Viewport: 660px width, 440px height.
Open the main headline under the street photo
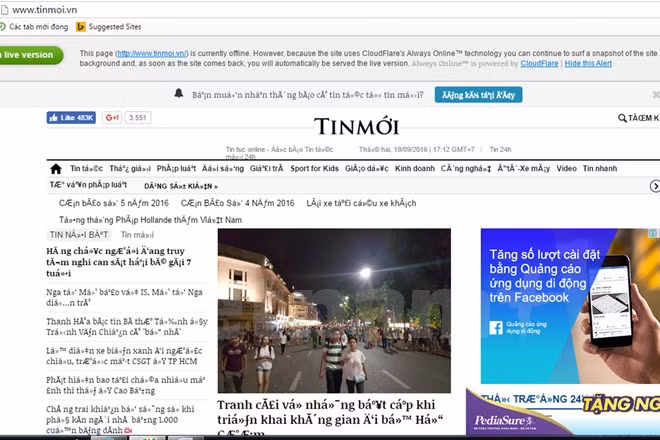pos(330,417)
